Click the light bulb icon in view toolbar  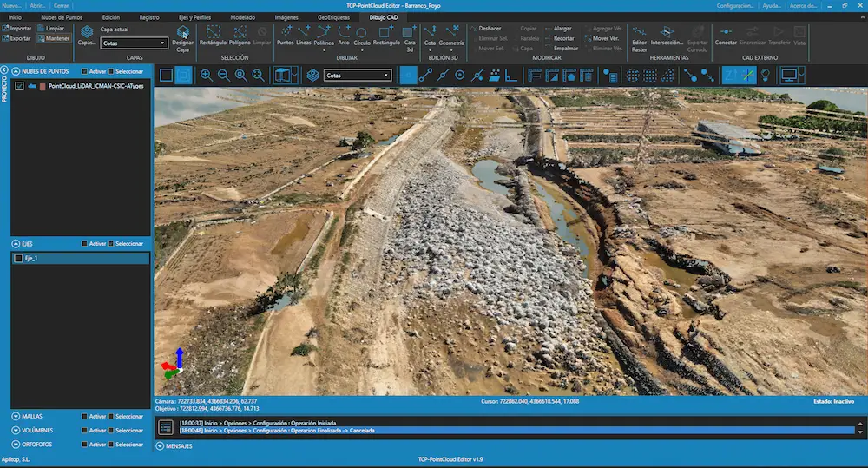[x=766, y=76]
